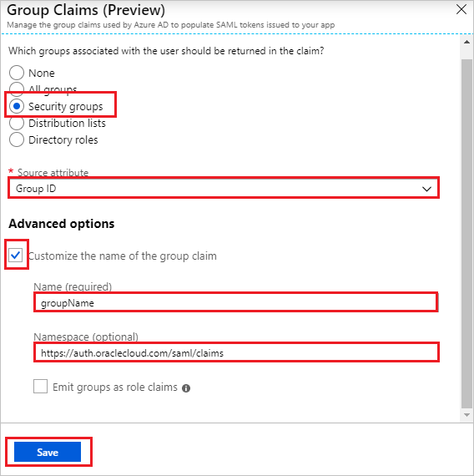The height and width of the screenshot is (476, 474).
Task: Click the Name field containing groupName
Action: [x=236, y=302]
